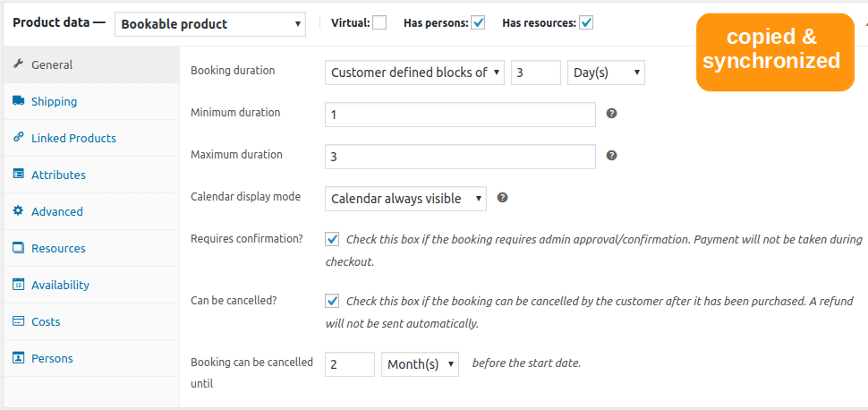Open the Calendar always visible dropdown

point(405,199)
